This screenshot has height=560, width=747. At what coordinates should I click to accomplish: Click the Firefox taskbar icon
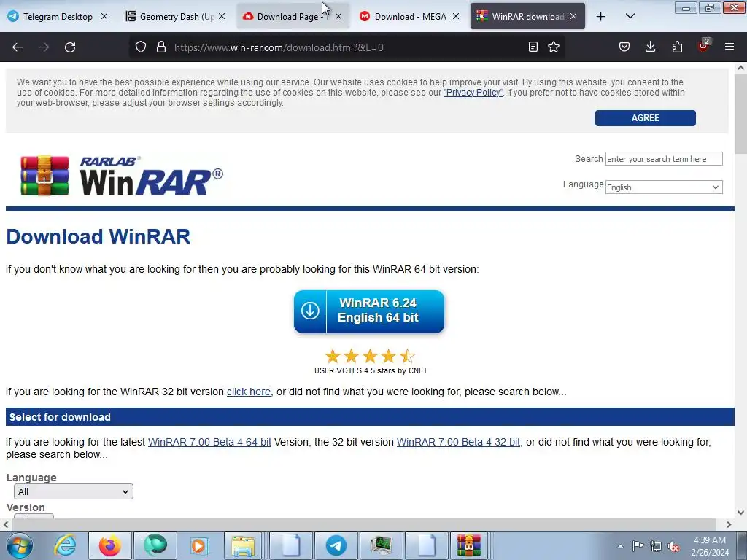(109, 545)
